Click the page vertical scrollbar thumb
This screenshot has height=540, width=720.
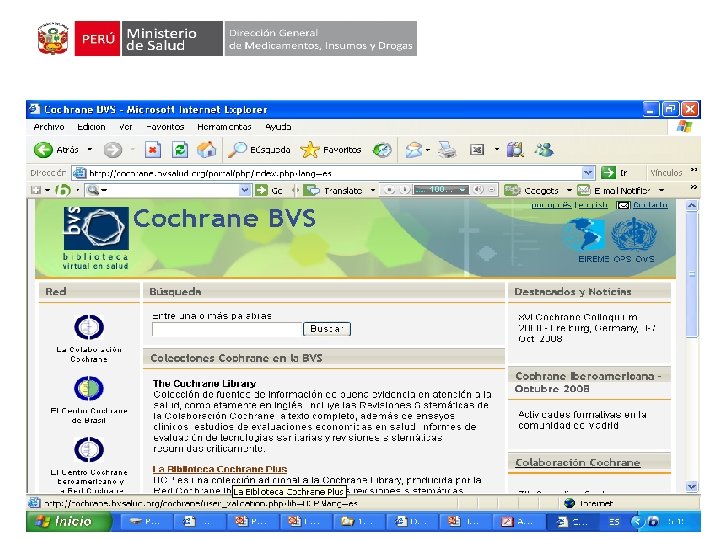pyautogui.click(x=692, y=275)
